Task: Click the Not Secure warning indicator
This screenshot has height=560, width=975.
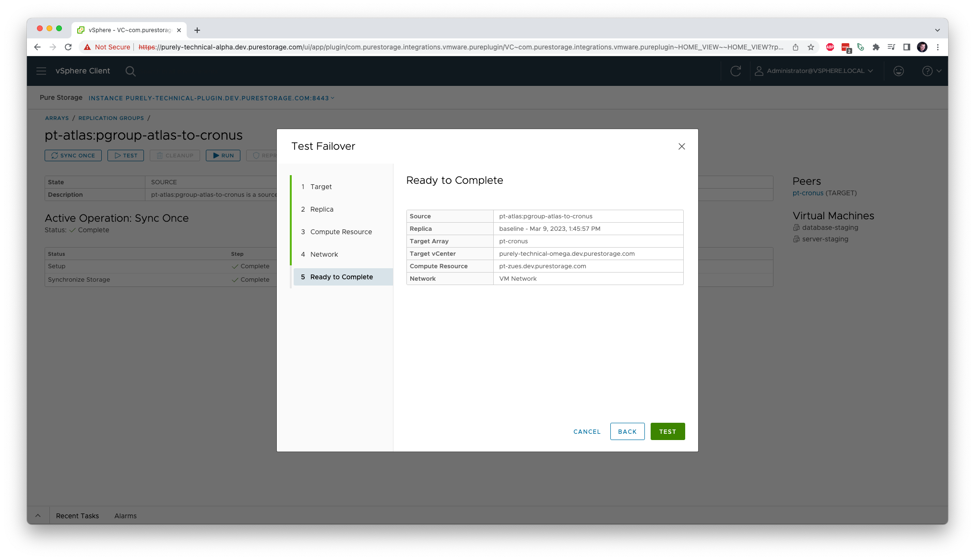Action: [x=107, y=47]
